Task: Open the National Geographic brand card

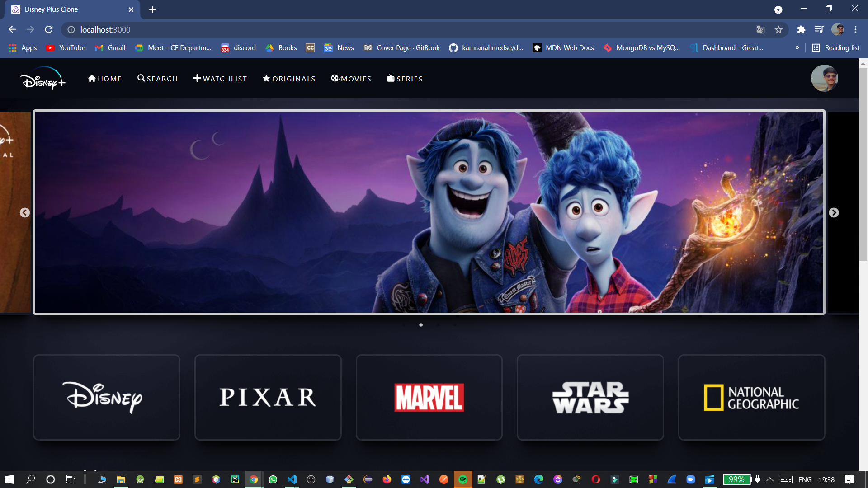Action: pyautogui.click(x=751, y=397)
